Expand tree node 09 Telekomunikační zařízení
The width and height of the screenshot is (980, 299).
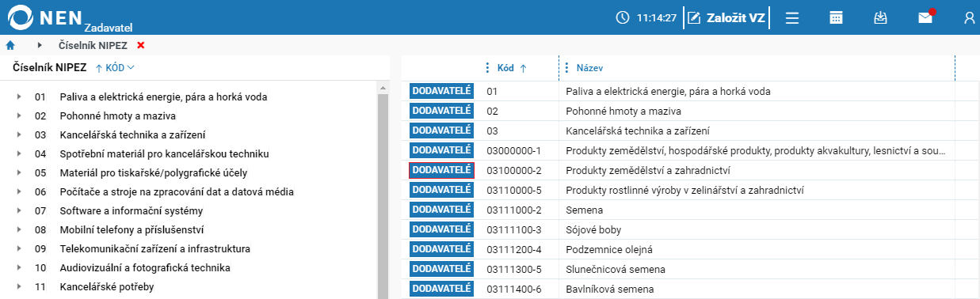click(19, 249)
